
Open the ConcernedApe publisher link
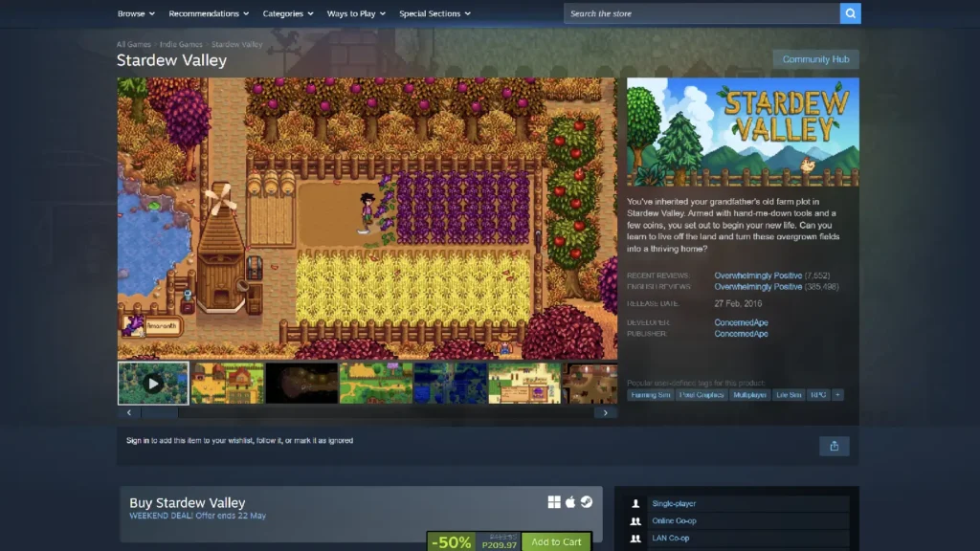[x=742, y=334]
